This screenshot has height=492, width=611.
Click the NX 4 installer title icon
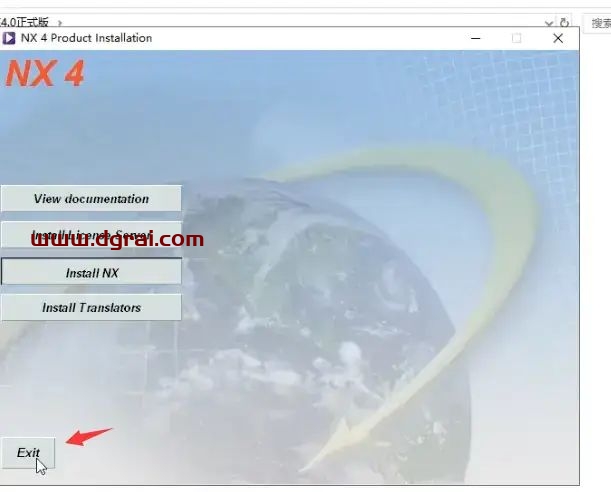point(9,38)
